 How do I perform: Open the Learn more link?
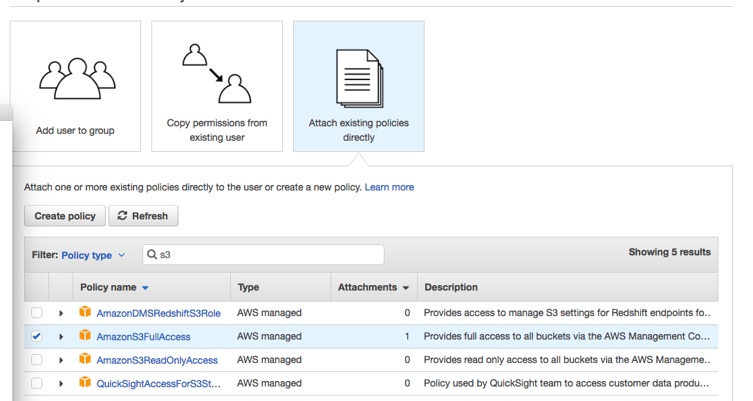[389, 187]
